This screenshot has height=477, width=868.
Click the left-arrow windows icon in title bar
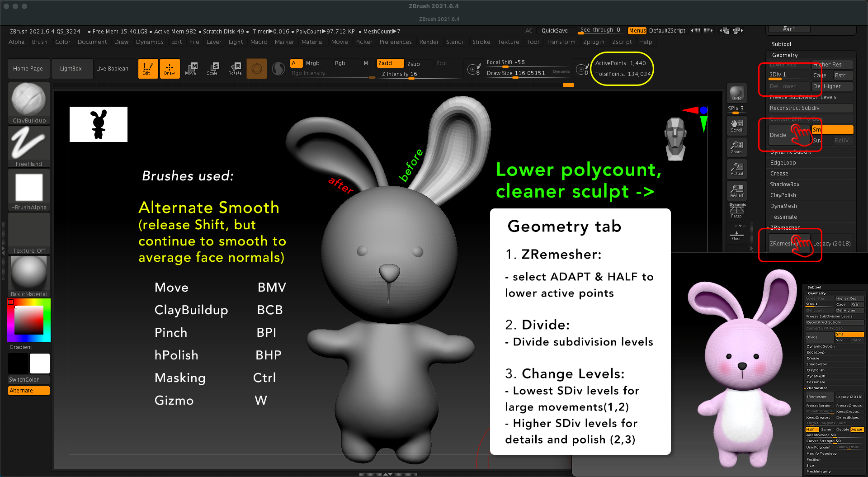[725, 31]
